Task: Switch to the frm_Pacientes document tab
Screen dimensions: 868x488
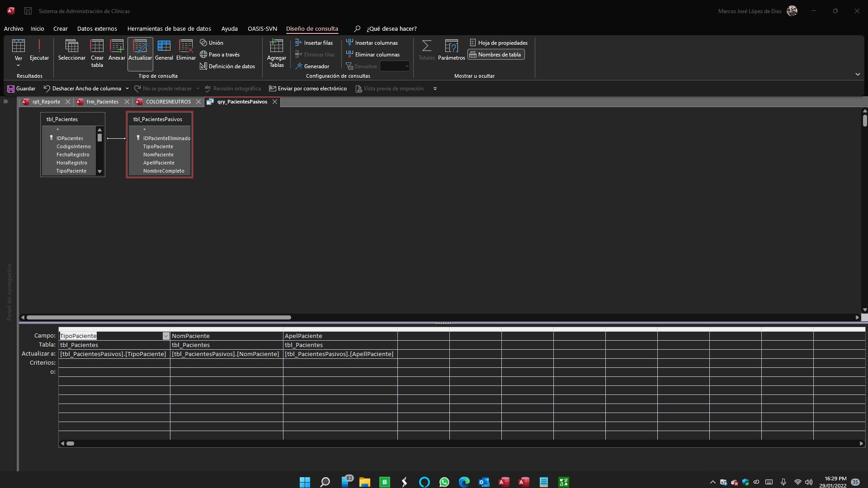Action: coord(102,102)
